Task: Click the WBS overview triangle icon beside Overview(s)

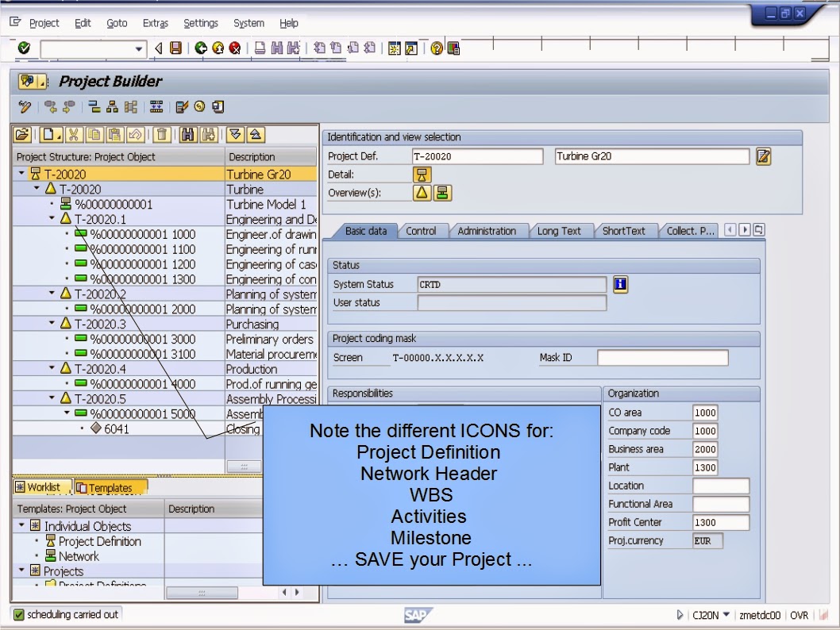Action: [422, 193]
